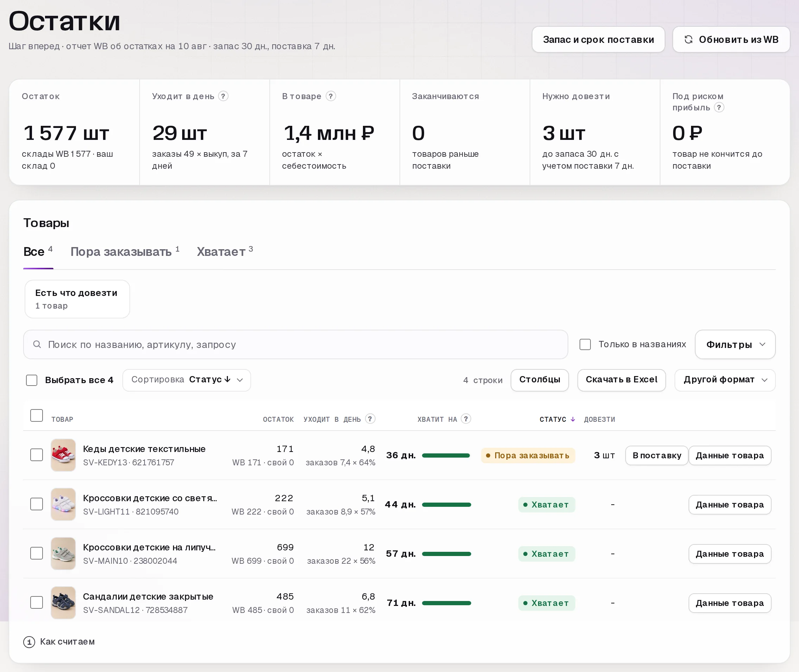Open Данные товара for SV-LIGHT11
Image resolution: width=799 pixels, height=672 pixels.
click(730, 504)
